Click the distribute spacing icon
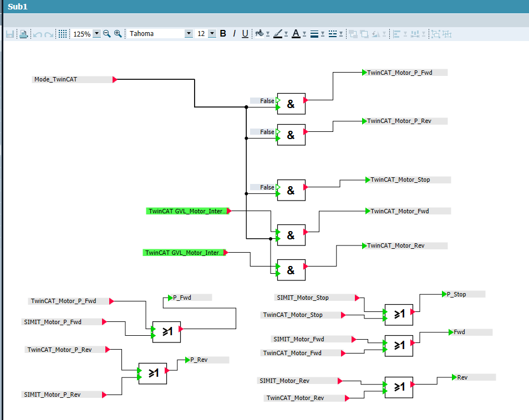The height and width of the screenshot is (420, 529). [415, 34]
